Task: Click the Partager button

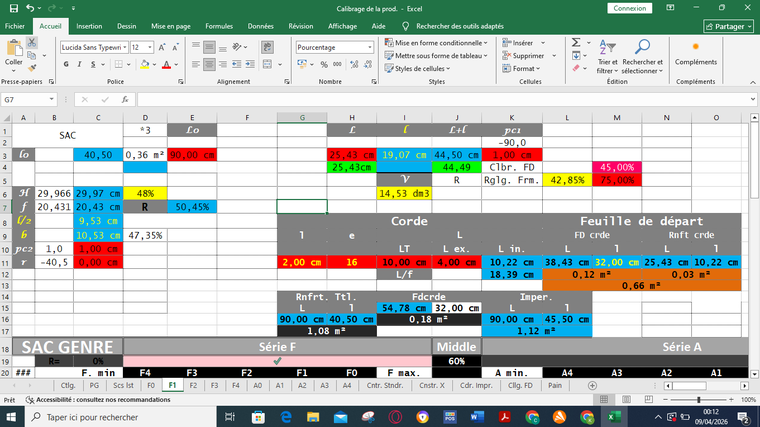Action: tap(728, 26)
